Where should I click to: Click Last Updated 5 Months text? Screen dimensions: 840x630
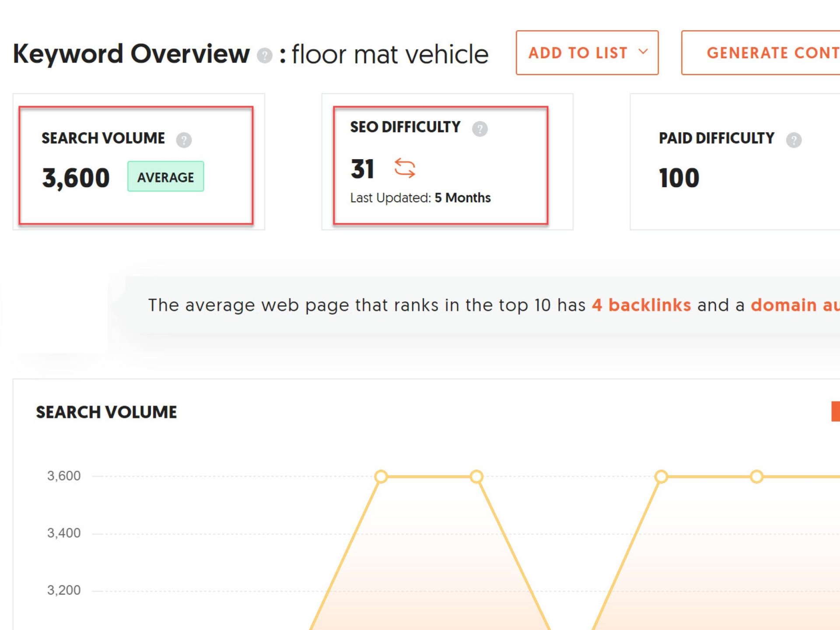(420, 198)
